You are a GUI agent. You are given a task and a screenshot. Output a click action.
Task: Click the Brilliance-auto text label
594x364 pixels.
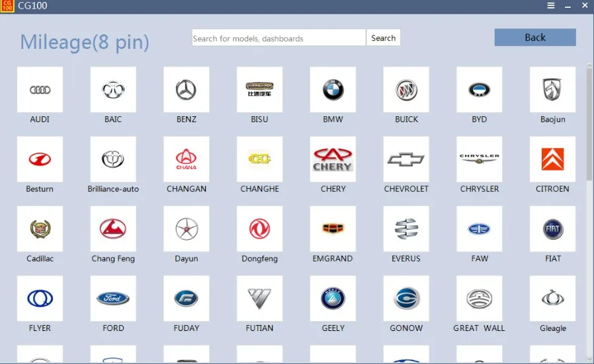click(x=113, y=189)
